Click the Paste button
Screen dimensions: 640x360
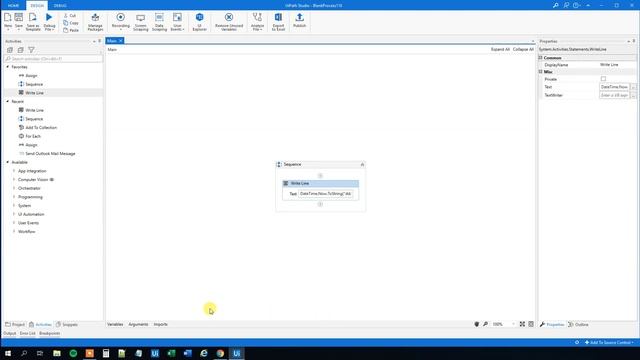point(71,30)
